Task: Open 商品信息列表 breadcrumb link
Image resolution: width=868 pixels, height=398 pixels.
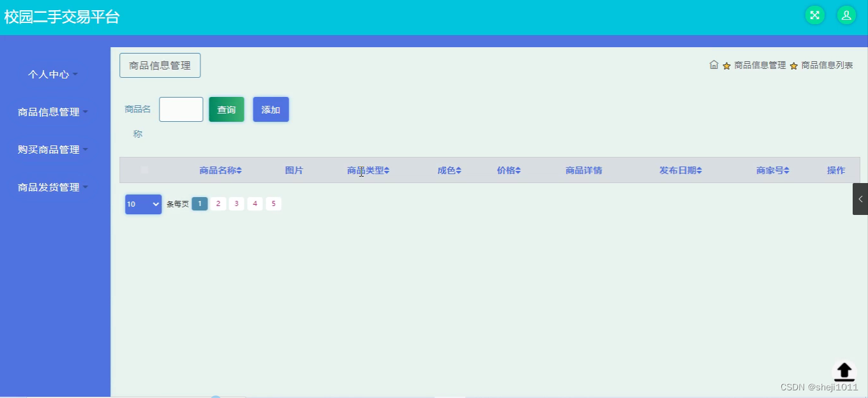Action: tap(827, 65)
